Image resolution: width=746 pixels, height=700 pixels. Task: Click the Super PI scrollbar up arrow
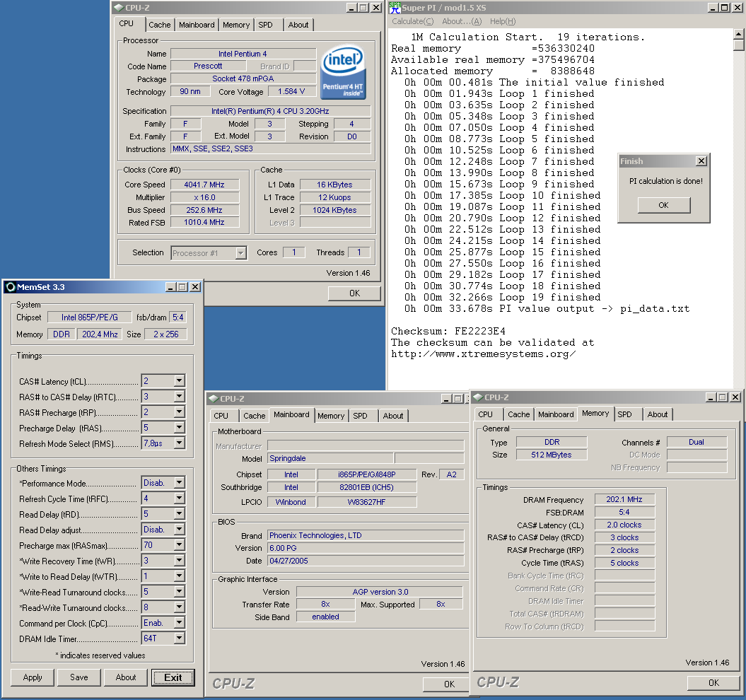738,34
